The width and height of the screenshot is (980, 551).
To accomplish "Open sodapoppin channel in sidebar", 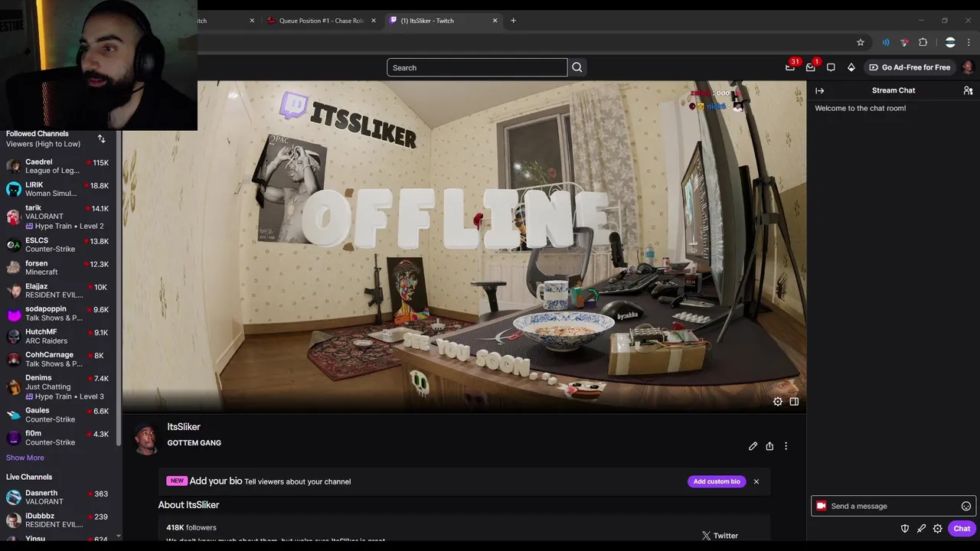I will coord(59,314).
